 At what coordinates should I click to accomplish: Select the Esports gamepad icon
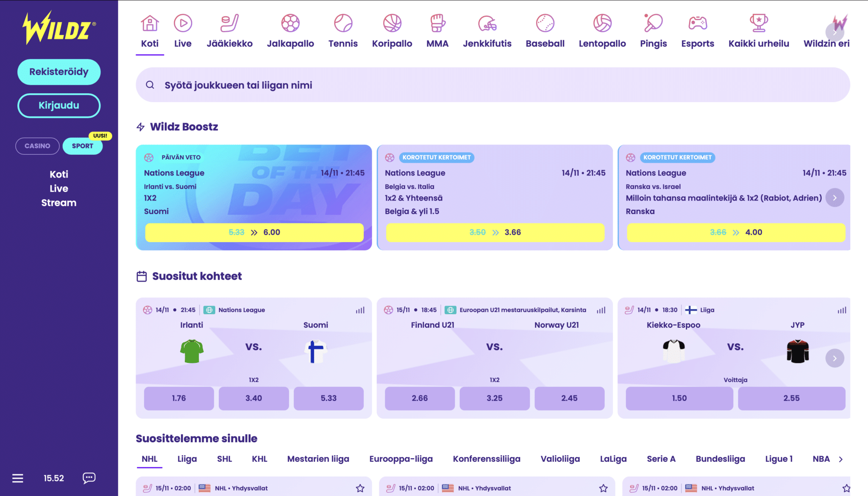click(698, 23)
